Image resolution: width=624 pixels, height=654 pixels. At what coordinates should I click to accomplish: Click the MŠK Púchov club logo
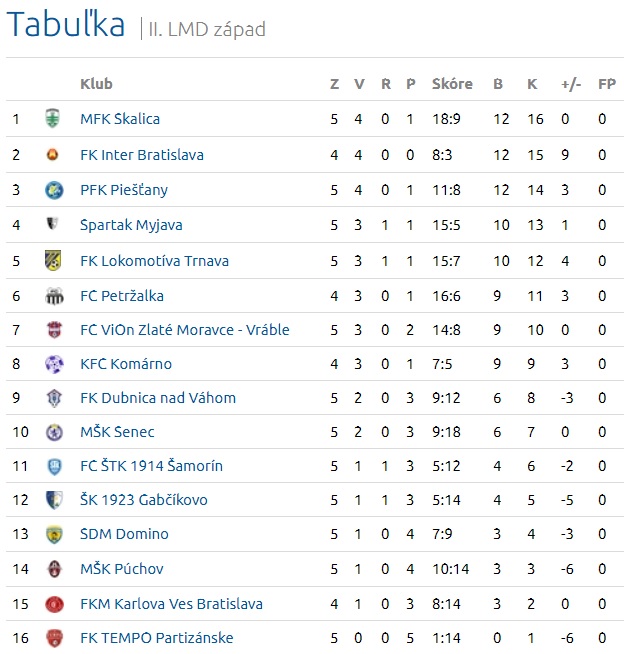coord(53,569)
